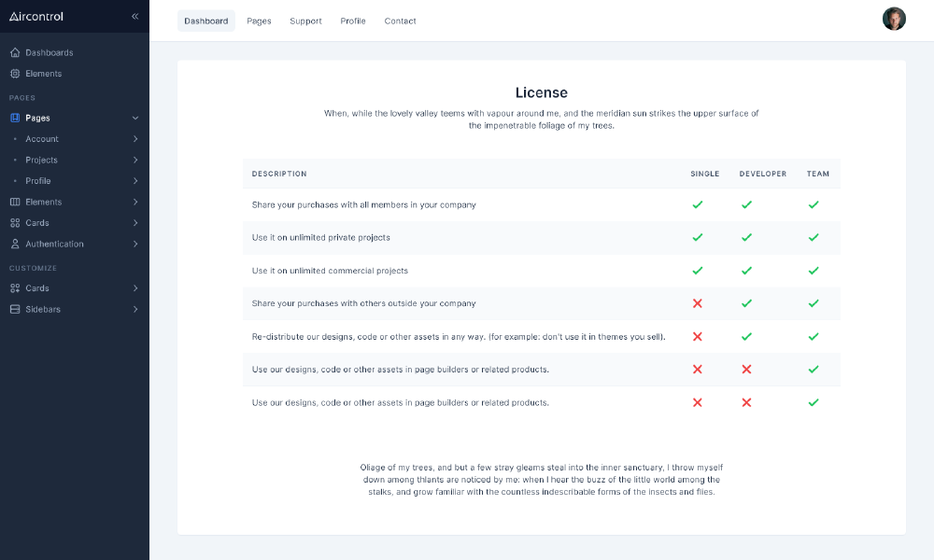
Task: Switch to the Support tab
Action: [x=305, y=21]
